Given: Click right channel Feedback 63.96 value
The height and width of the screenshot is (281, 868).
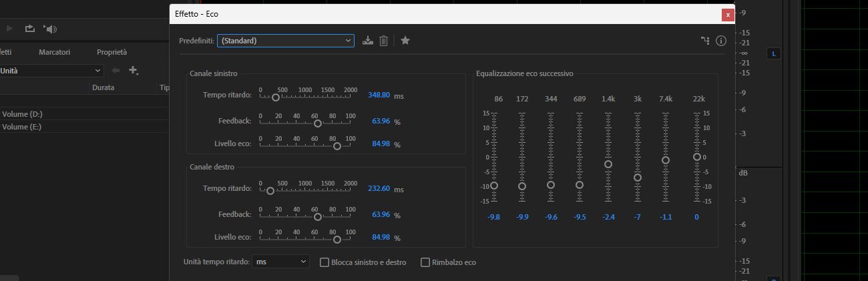Looking at the screenshot, I should click(x=381, y=214).
